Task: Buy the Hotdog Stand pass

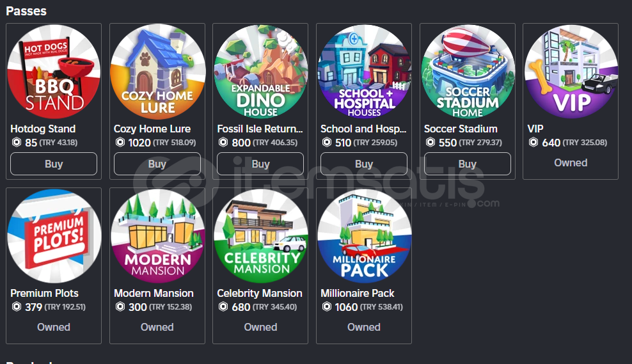Action: (54, 164)
